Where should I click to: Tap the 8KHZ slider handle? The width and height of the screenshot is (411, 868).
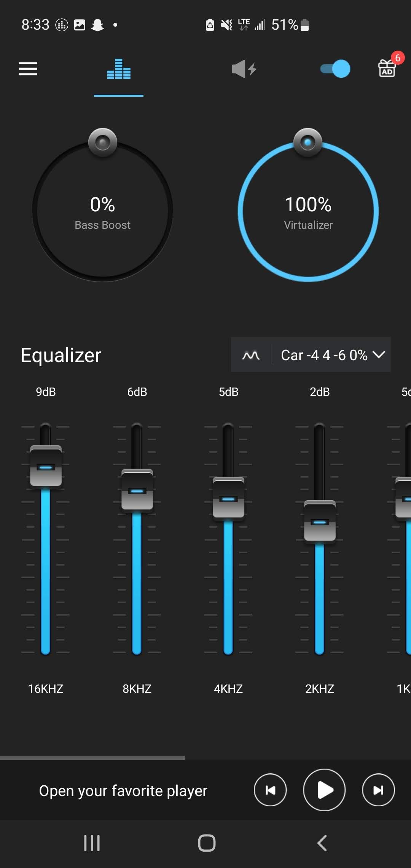point(137,490)
